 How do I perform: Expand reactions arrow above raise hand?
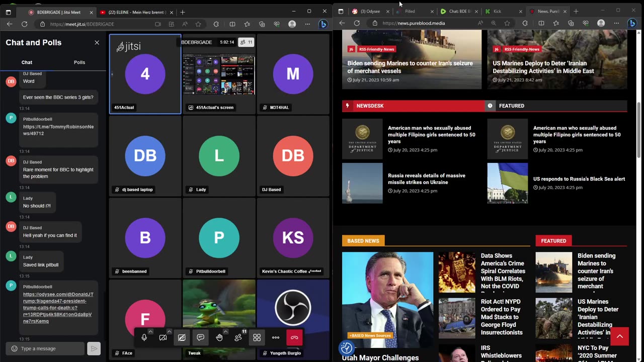[225, 331]
